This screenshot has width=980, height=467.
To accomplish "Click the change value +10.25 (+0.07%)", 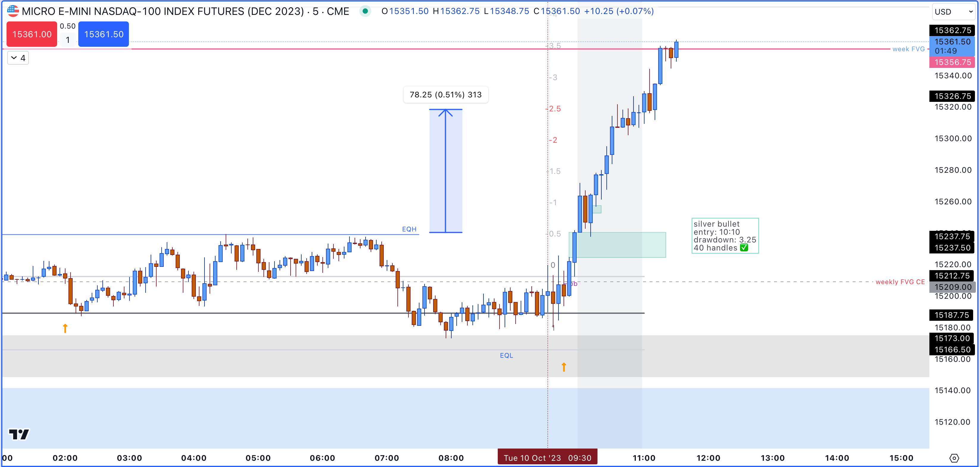I will [619, 11].
